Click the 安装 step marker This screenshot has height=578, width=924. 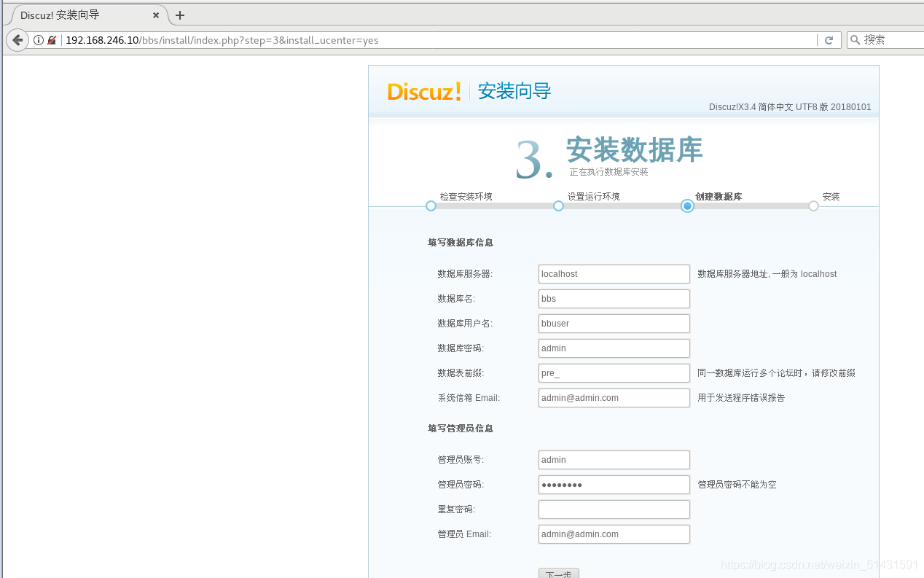(813, 206)
